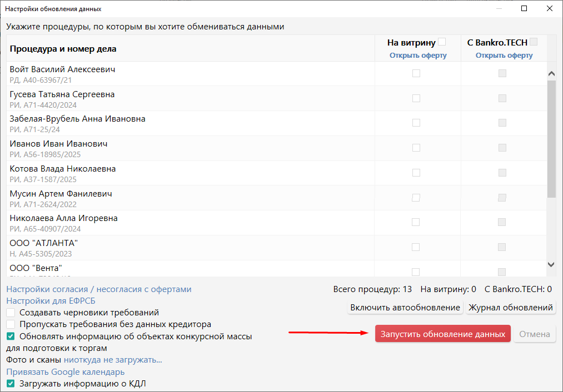The height and width of the screenshot is (392, 563).
Task: Open Настройки согласия / несогласия с офертами
Action: [99, 289]
